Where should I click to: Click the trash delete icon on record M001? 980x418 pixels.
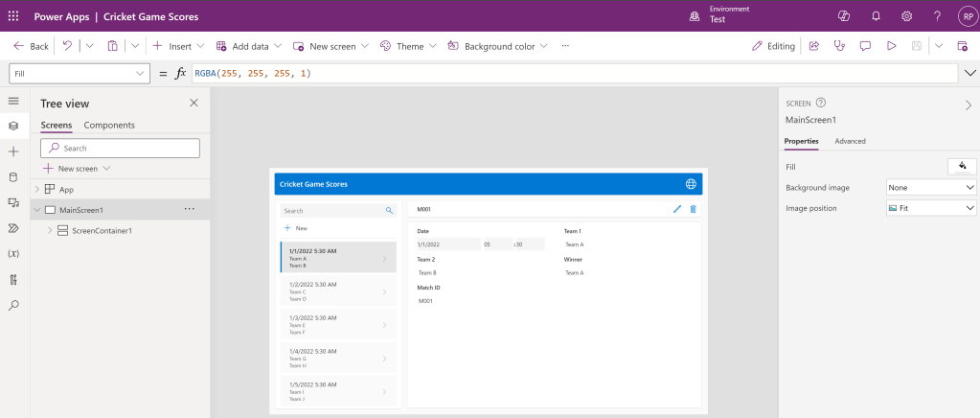pyautogui.click(x=694, y=209)
